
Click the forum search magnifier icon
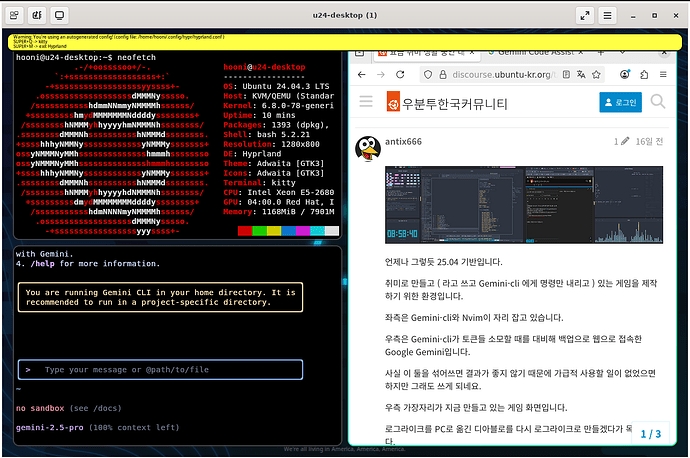(x=657, y=102)
